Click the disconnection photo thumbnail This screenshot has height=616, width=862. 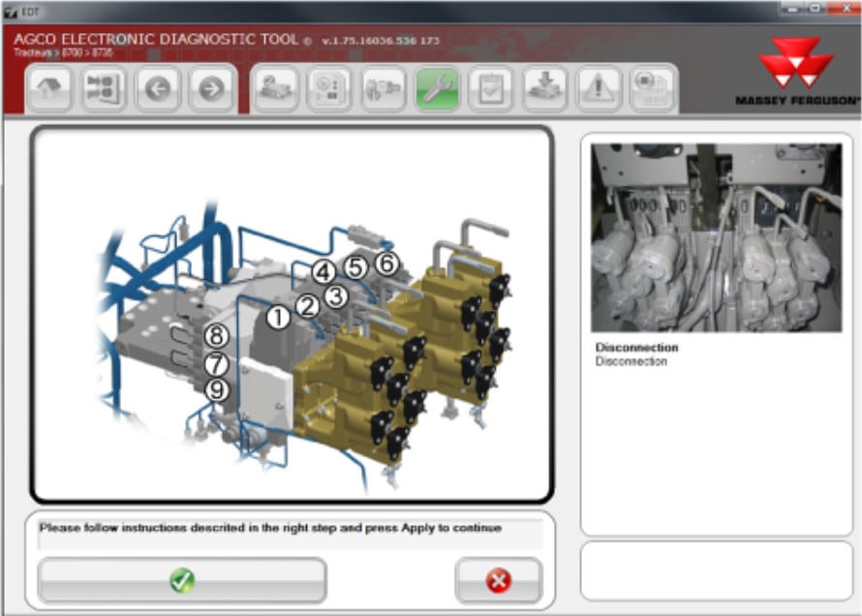pyautogui.click(x=716, y=238)
